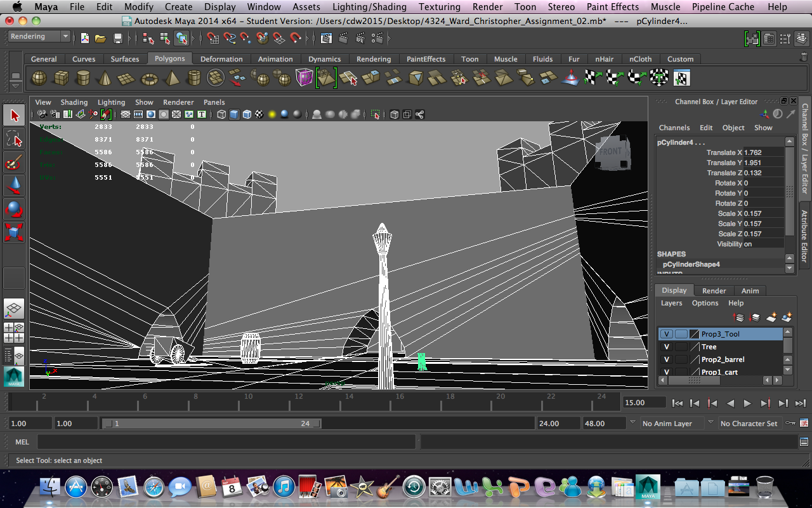The image size is (812, 508).
Task: Create a polygon torus from the shelf
Action: pos(149,78)
